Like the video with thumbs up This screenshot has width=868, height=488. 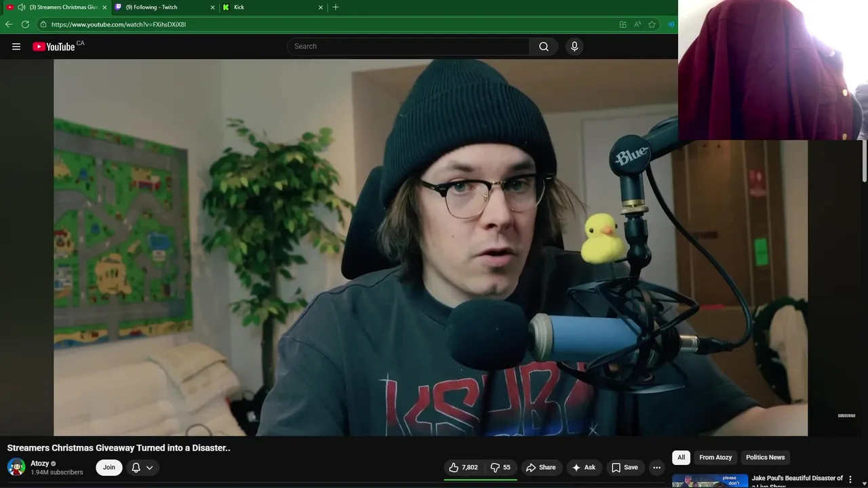click(463, 468)
